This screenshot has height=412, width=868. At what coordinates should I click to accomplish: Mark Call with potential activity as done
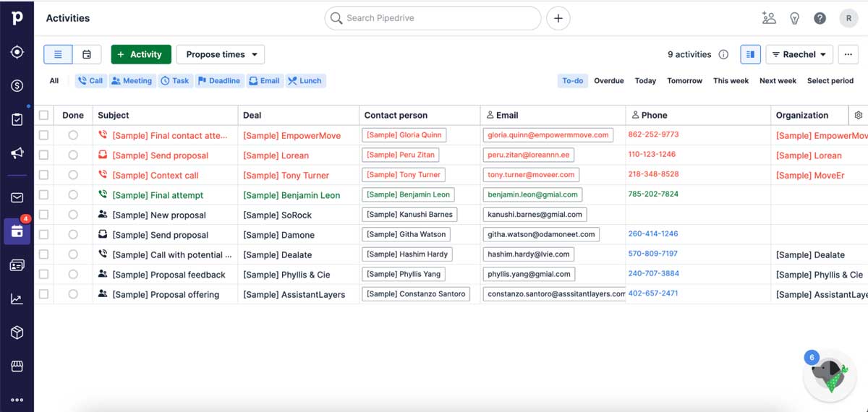point(73,254)
